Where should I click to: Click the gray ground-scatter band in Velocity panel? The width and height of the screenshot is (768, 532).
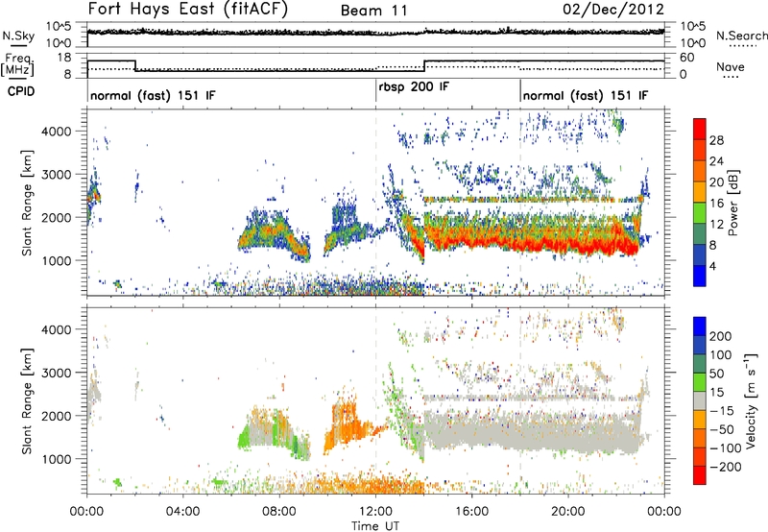[x=532, y=432]
